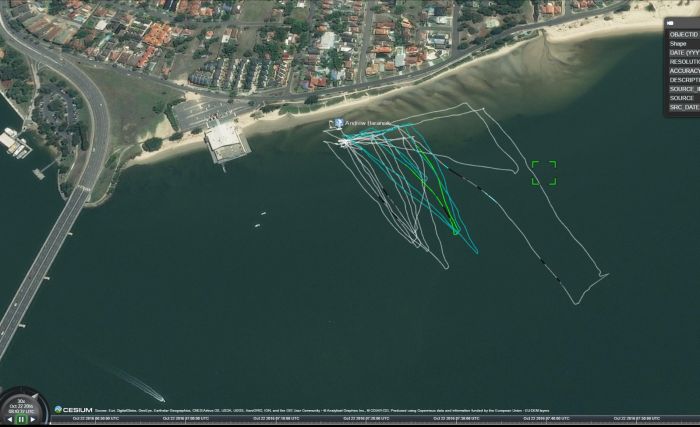
Task: Click the Shape row in info panel
Action: click(x=684, y=43)
